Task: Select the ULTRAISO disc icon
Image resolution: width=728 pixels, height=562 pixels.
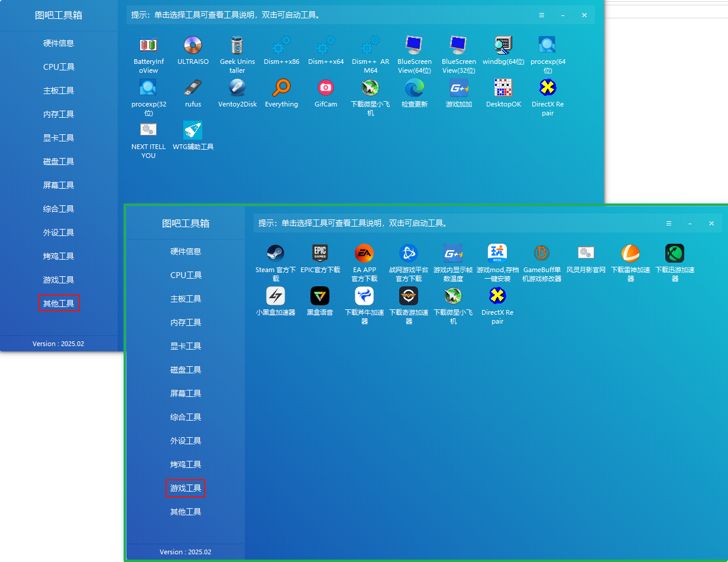Action: click(x=193, y=45)
